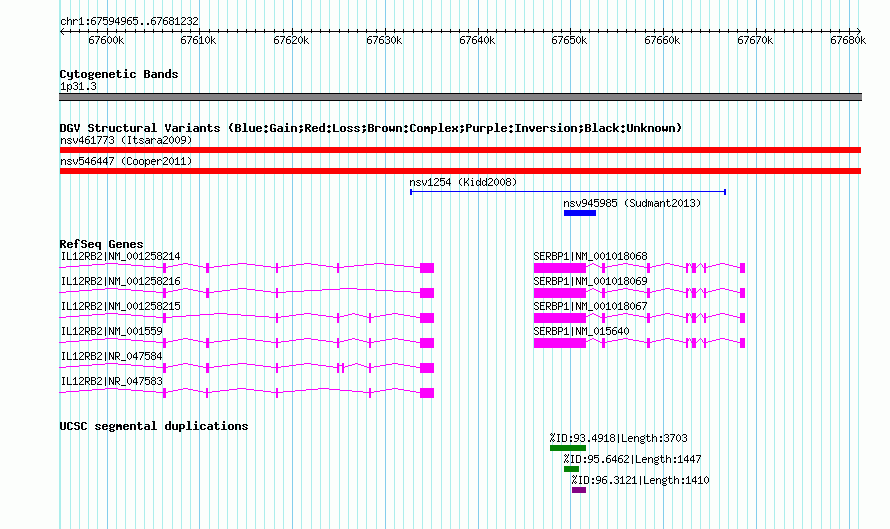The width and height of the screenshot is (890, 529).
Task: Click large exon block of SERBP1|NM_001018067
Action: coord(560,318)
